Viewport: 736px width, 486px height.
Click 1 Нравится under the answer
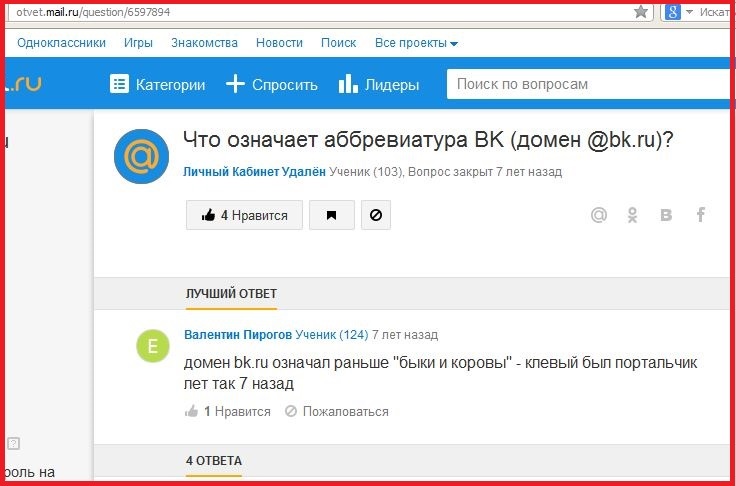237,412
